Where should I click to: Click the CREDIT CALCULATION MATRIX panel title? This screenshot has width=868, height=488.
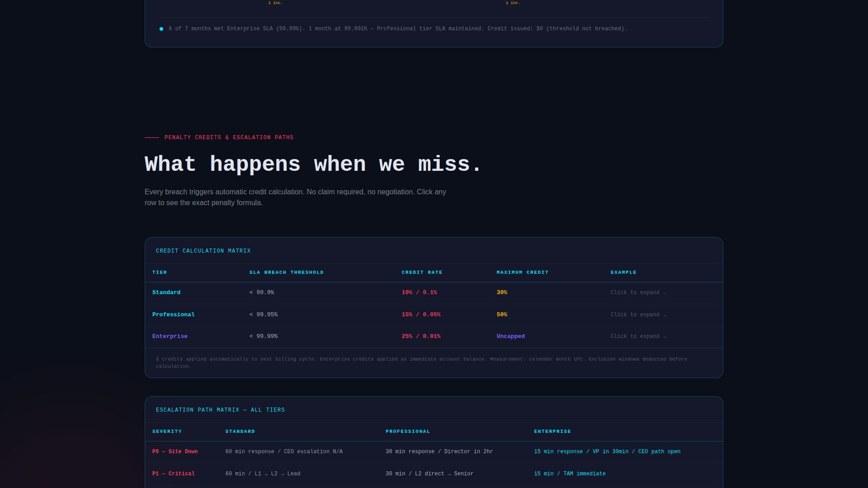click(203, 251)
